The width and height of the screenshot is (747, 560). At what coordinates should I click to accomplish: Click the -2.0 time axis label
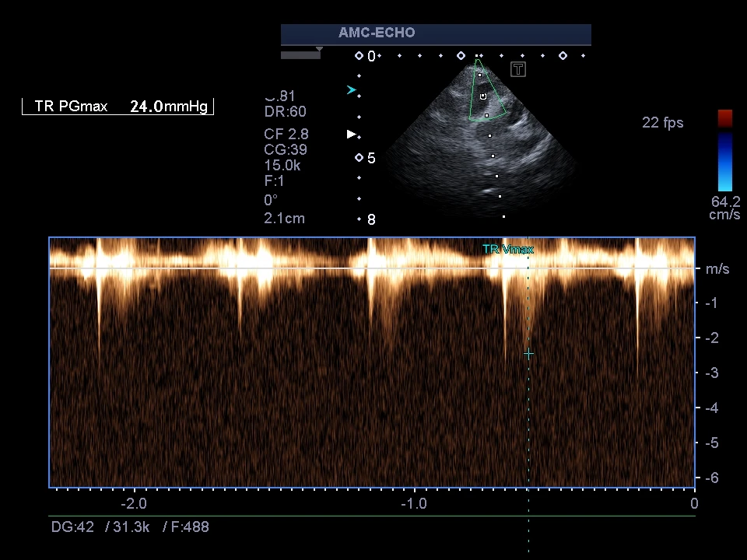tap(134, 503)
